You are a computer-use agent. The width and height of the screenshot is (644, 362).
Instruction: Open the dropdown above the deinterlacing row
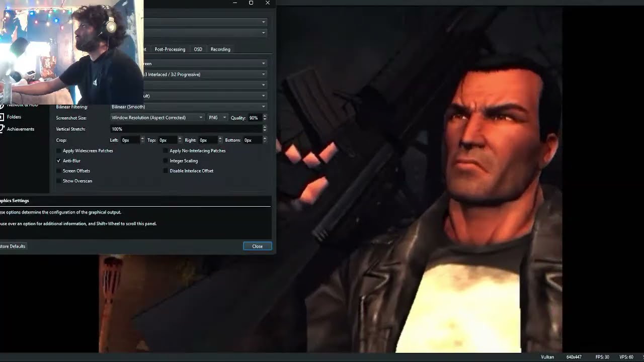point(205,63)
